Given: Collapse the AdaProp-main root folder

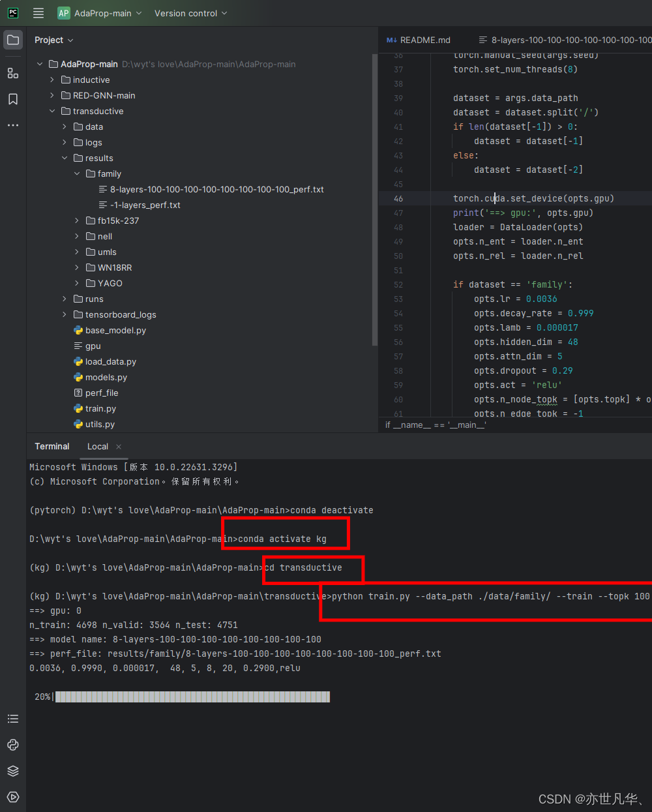Looking at the screenshot, I should pos(40,64).
